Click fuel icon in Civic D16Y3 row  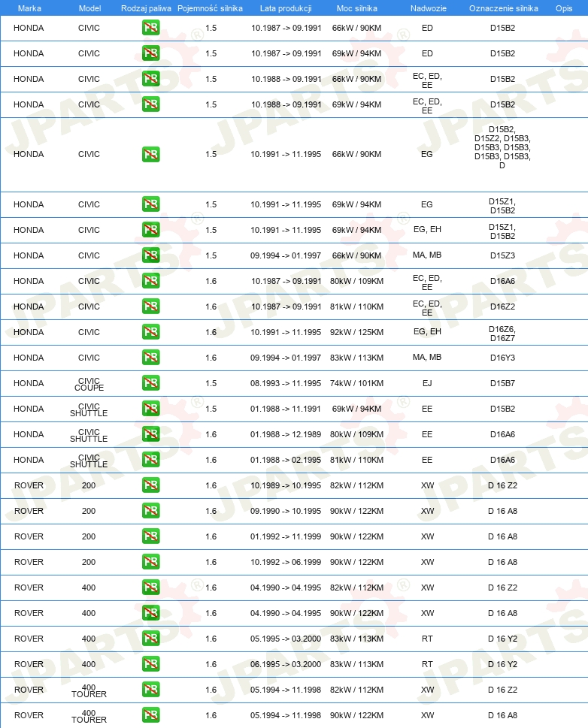pyautogui.click(x=150, y=358)
